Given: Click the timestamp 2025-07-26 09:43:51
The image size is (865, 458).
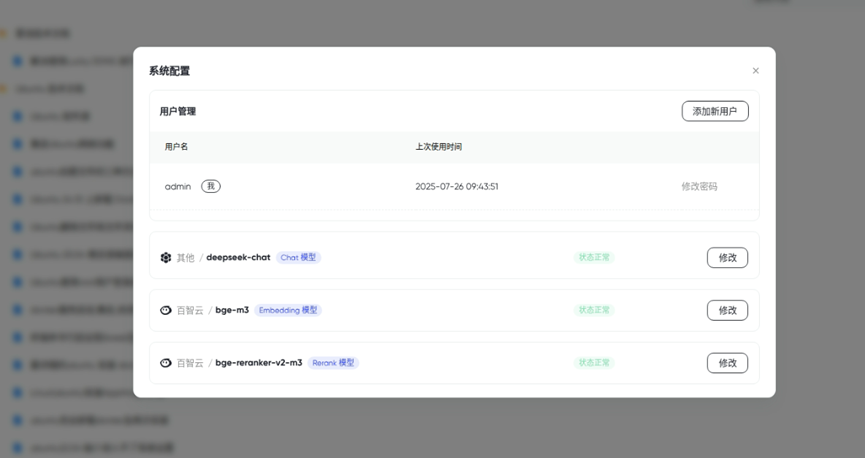Looking at the screenshot, I should point(457,187).
